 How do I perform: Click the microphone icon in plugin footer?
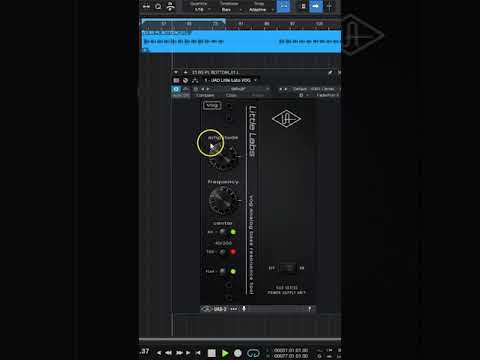[244, 309]
